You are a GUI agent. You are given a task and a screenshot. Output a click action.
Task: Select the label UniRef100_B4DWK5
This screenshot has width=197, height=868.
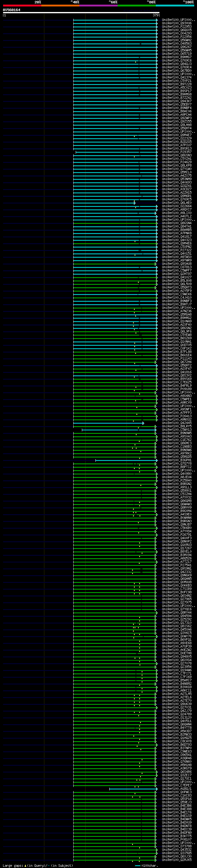click(x=176, y=819)
